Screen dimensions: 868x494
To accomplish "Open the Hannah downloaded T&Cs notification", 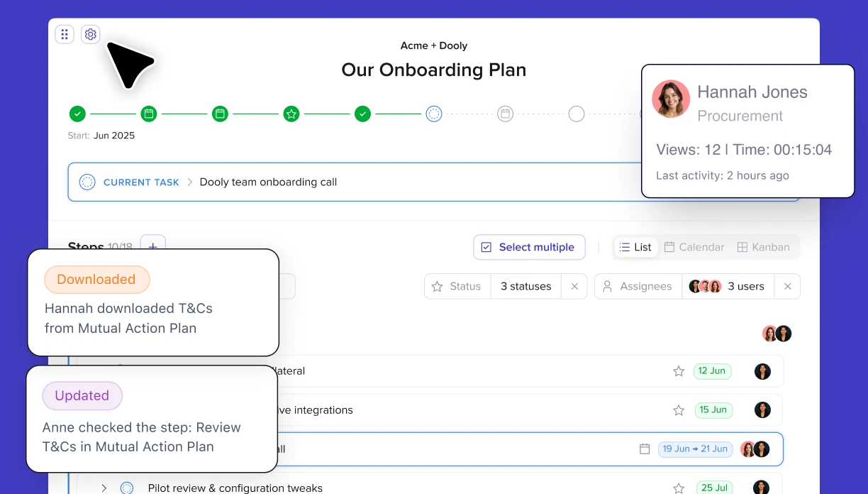I will 153,302.
